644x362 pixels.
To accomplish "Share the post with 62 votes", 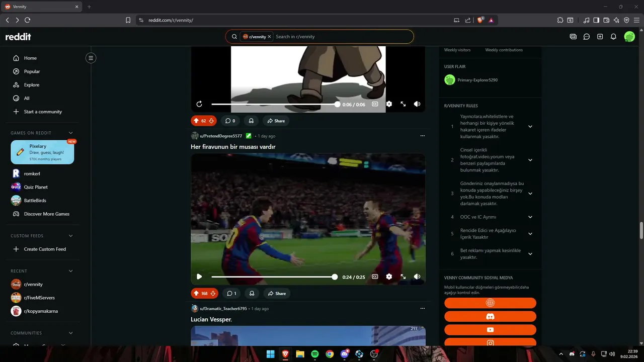I will click(276, 121).
